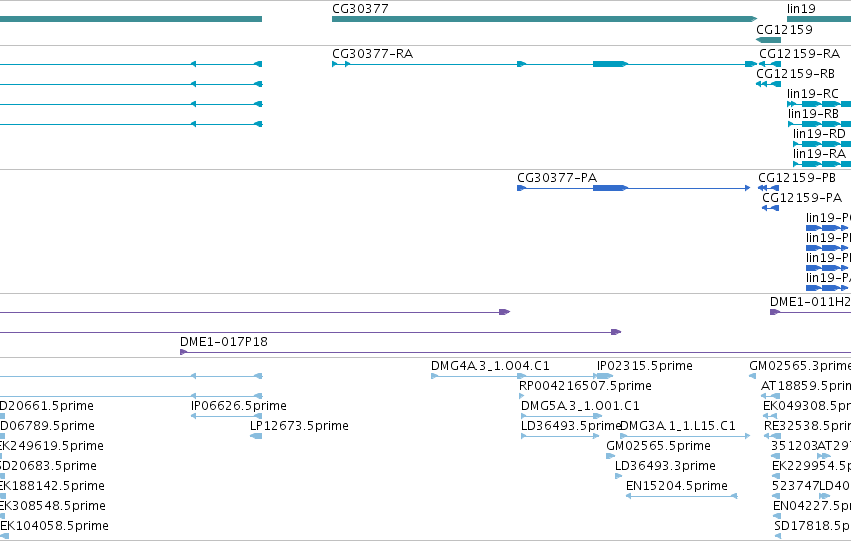Select the LP12673.5prime EST label
This screenshot has width=851, height=541.
(x=299, y=426)
